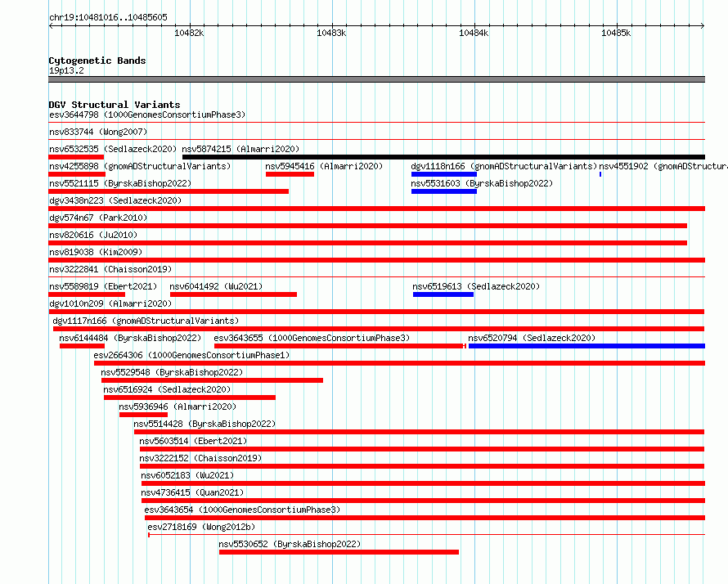
Task: Click the red bar under nsv5945416
Action: click(x=290, y=174)
